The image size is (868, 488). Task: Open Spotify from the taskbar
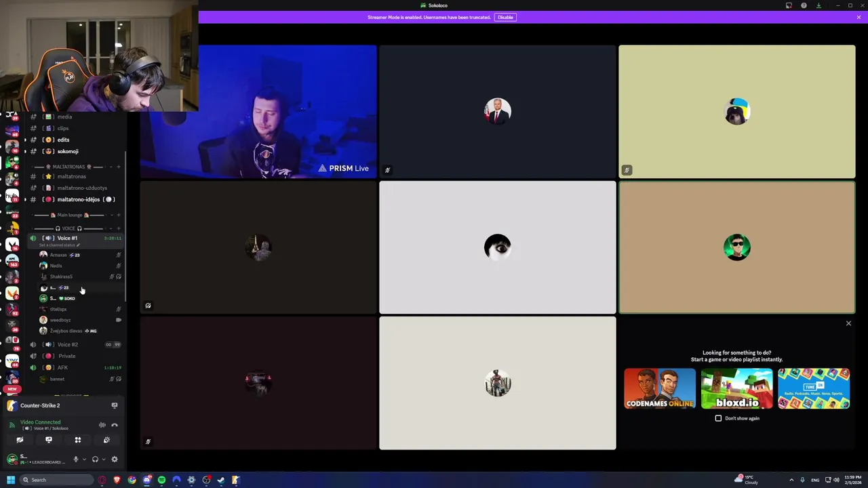161,480
